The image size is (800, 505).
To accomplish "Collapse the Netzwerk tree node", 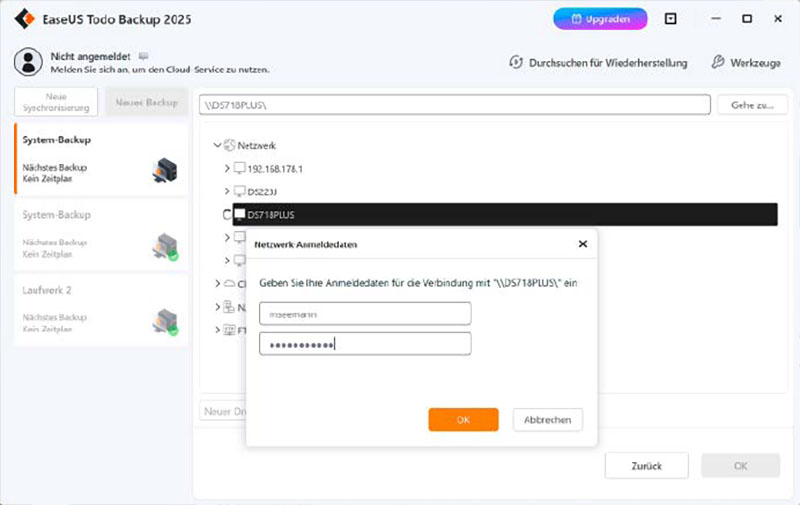I will click(x=217, y=145).
